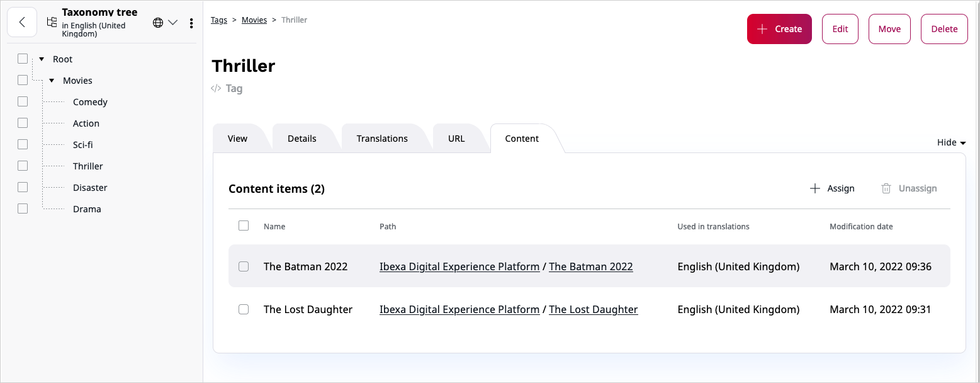Image resolution: width=980 pixels, height=383 pixels.
Task: Open The Batman 2022 path link
Action: (591, 266)
